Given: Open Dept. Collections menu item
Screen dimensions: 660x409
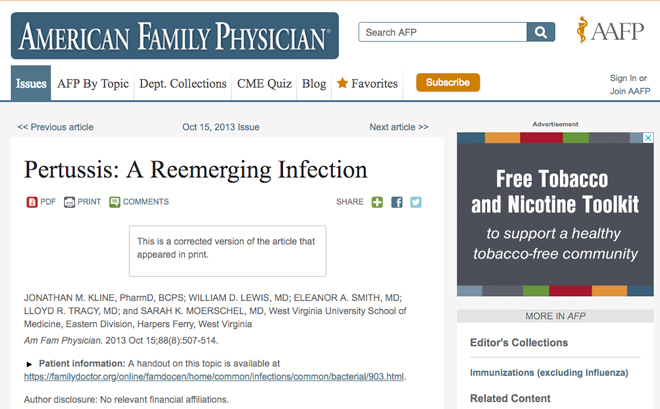Looking at the screenshot, I should 183,84.
